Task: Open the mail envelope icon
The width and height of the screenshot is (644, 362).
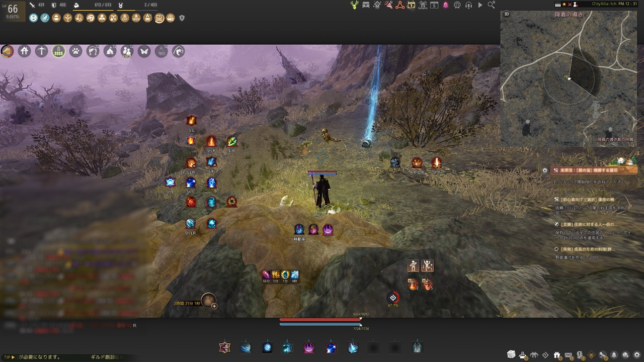Action: 568,354
